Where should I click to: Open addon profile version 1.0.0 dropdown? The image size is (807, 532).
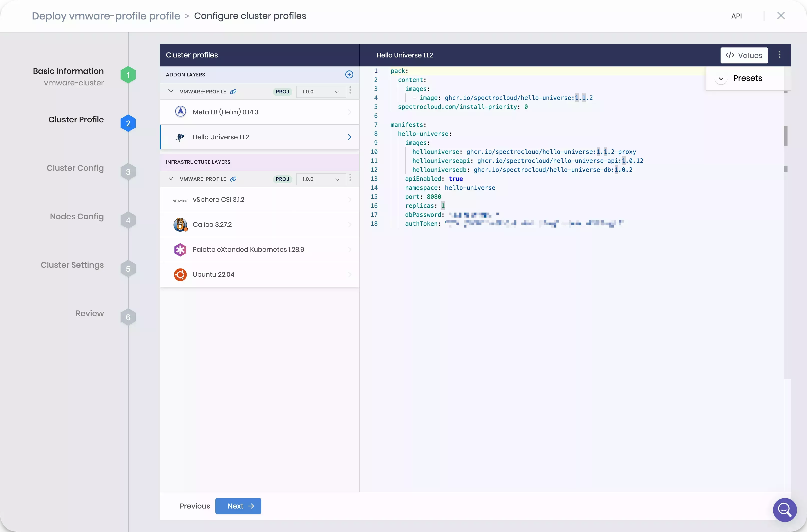[321, 92]
